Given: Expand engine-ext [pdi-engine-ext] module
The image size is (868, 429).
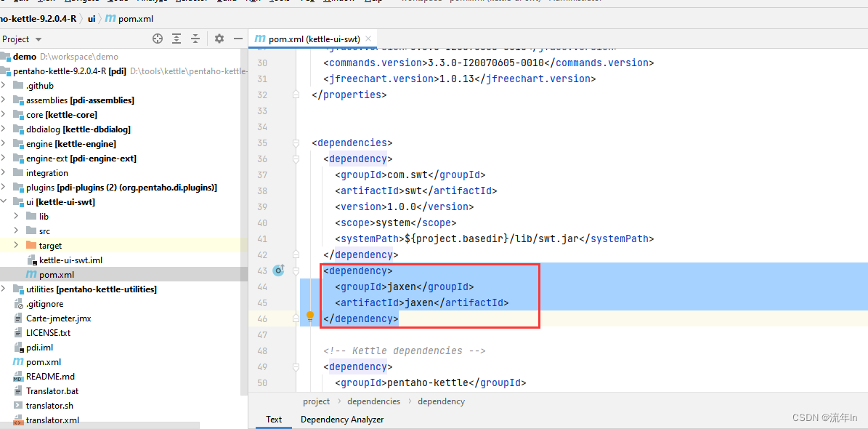Looking at the screenshot, I should (x=4, y=158).
